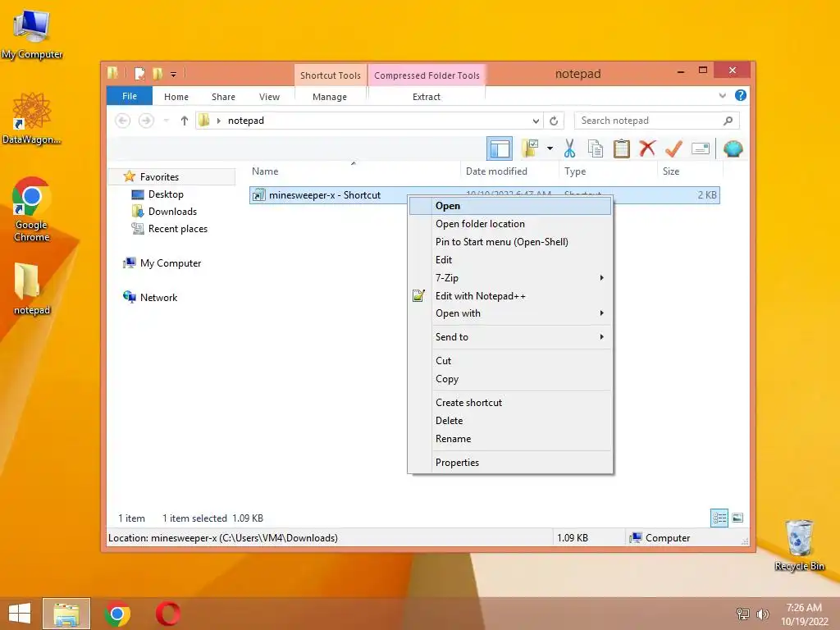This screenshot has height=630, width=840.
Task: Open the Explorer help icon
Action: [x=741, y=95]
